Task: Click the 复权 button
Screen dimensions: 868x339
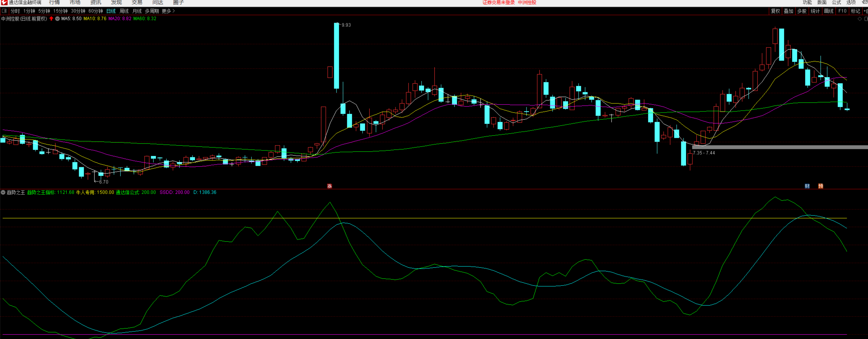Action: (775, 11)
